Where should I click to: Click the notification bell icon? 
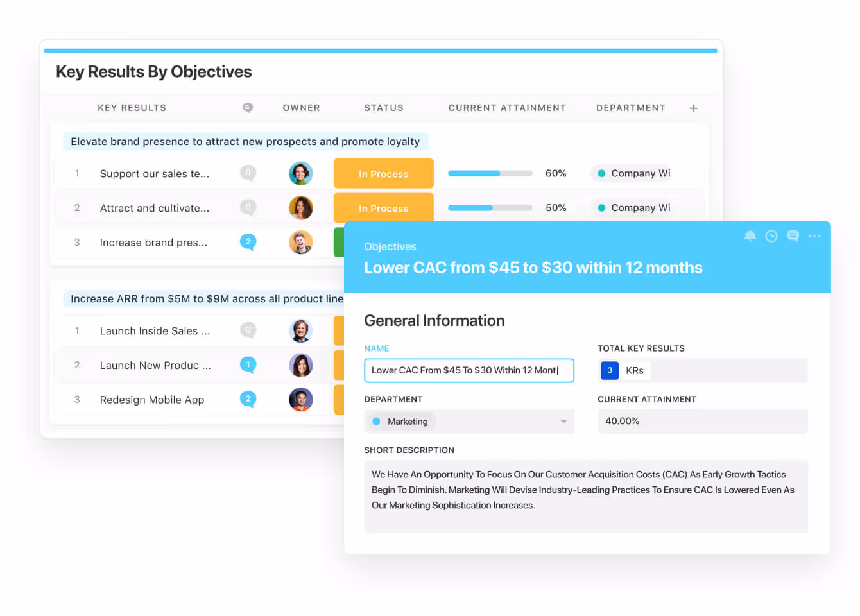pos(750,236)
